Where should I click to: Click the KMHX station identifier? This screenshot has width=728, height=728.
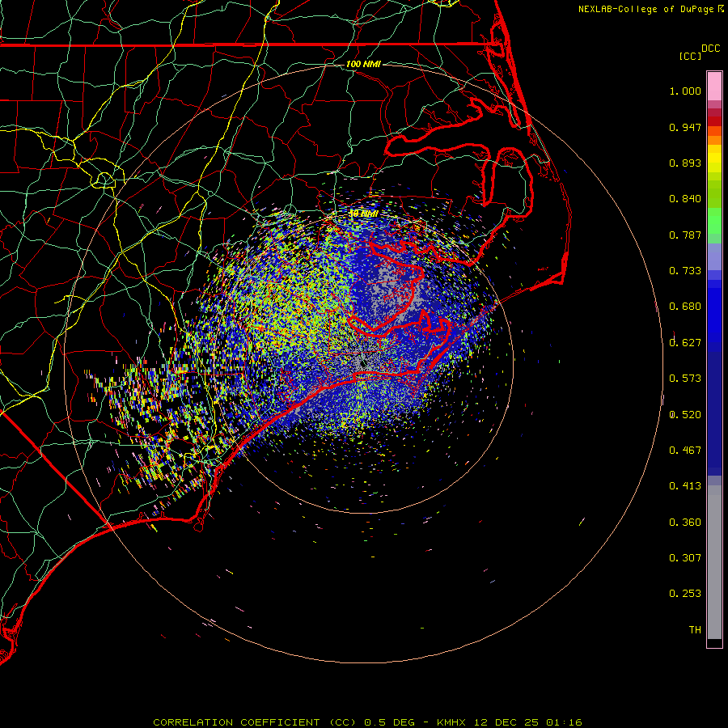point(451,722)
